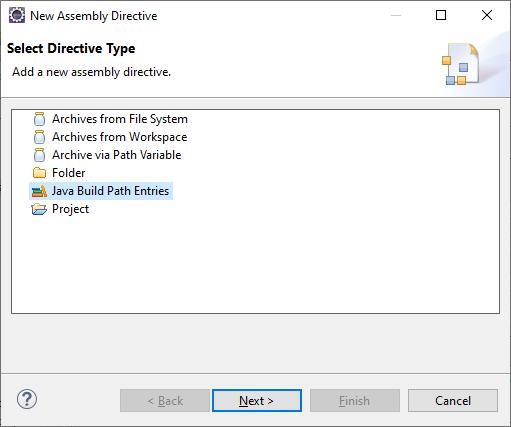
Task: Close the dialog with the X button
Action: click(x=487, y=15)
